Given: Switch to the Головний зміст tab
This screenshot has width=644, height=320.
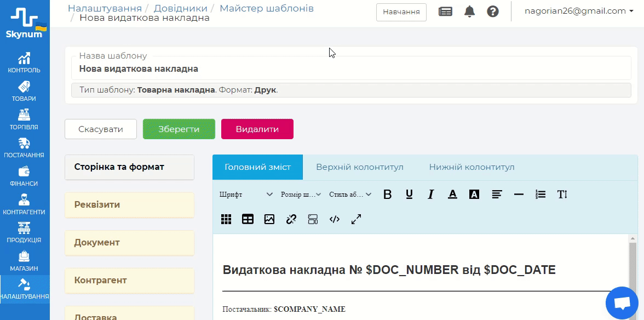Looking at the screenshot, I should [257, 167].
